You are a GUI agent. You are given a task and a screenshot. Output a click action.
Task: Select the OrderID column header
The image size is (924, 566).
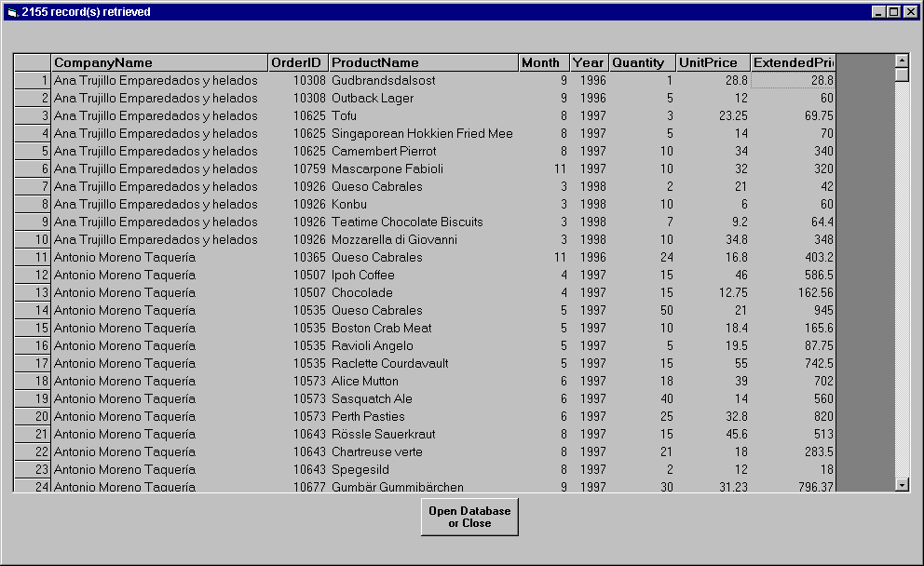pyautogui.click(x=297, y=62)
